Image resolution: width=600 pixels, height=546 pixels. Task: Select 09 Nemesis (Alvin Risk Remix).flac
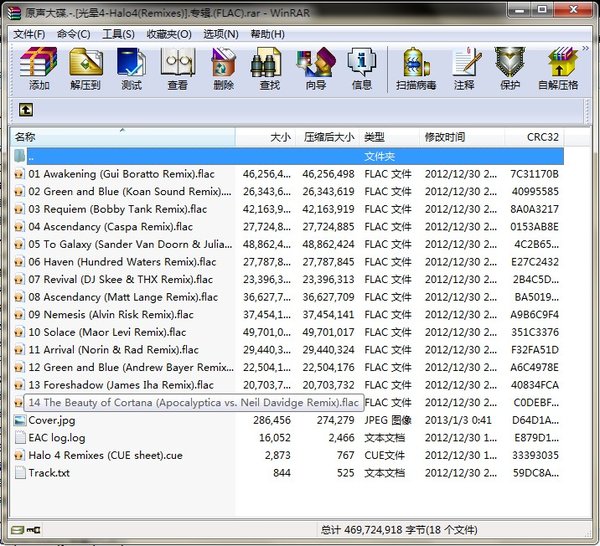tap(288, 315)
